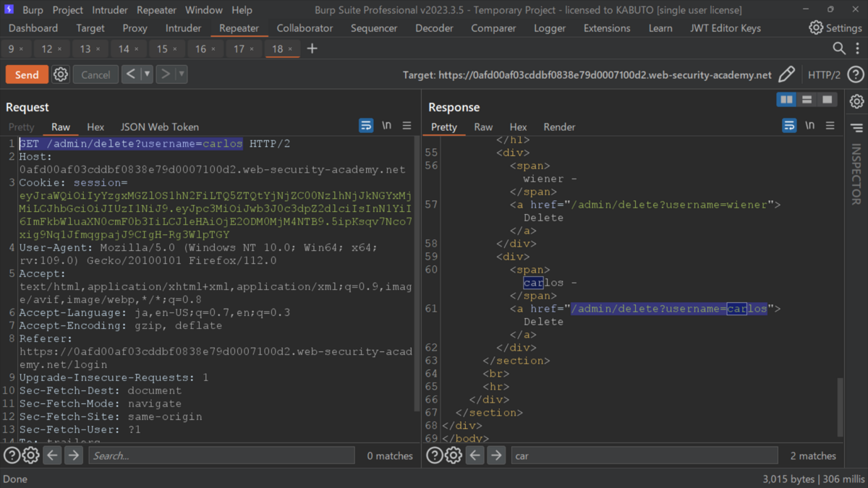868x488 pixels.
Task: Open Repeater send settings gear
Action: tap(61, 74)
